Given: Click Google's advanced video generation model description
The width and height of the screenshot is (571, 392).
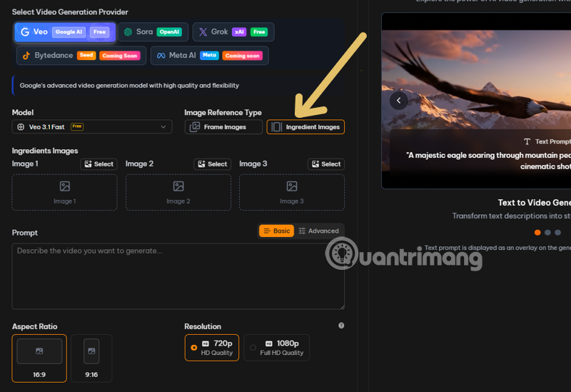Looking at the screenshot, I should pyautogui.click(x=129, y=86).
